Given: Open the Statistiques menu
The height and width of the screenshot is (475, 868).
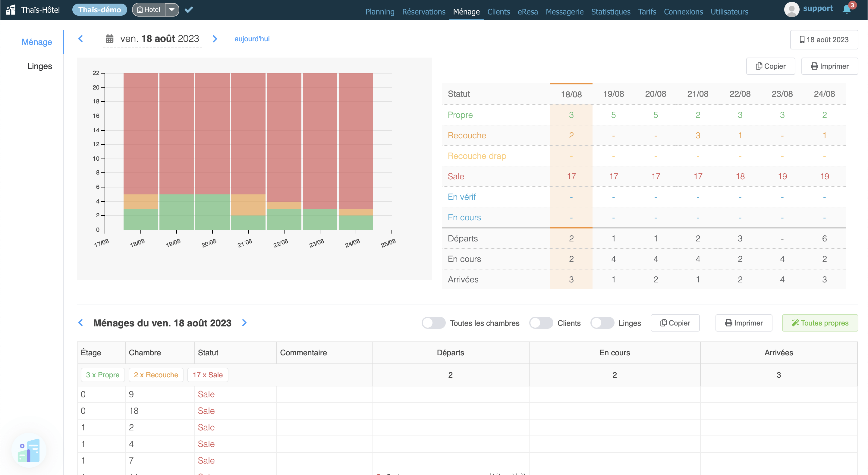Looking at the screenshot, I should point(611,12).
